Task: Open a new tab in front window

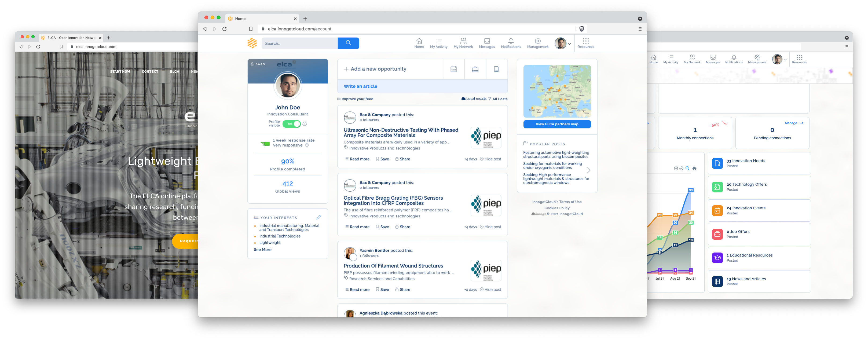Action: [x=305, y=19]
